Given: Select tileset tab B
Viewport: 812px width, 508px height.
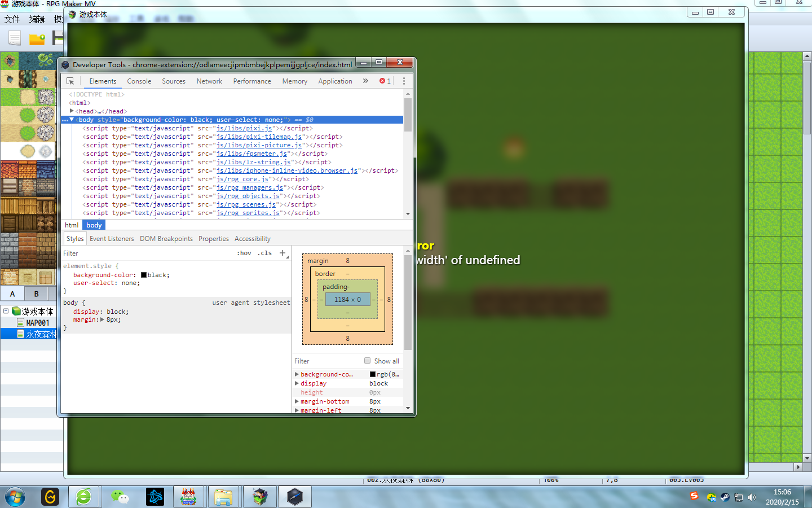Looking at the screenshot, I should [x=37, y=294].
